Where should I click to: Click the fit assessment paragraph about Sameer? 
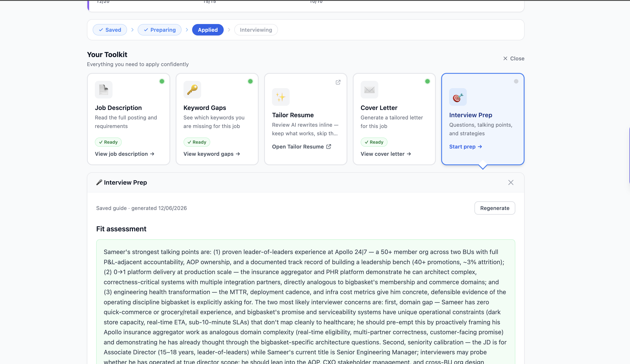[x=306, y=307]
